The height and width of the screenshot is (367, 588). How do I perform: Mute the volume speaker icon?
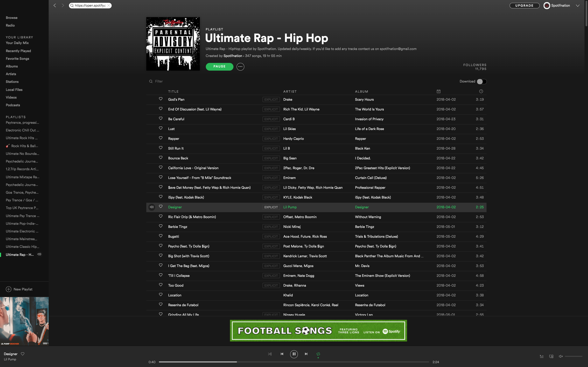[x=561, y=356]
